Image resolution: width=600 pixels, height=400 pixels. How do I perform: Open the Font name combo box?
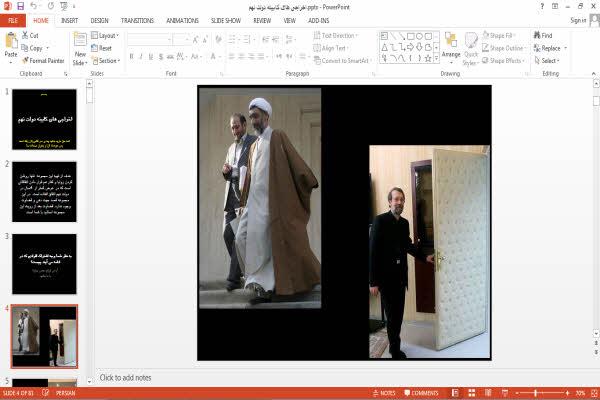(x=149, y=39)
